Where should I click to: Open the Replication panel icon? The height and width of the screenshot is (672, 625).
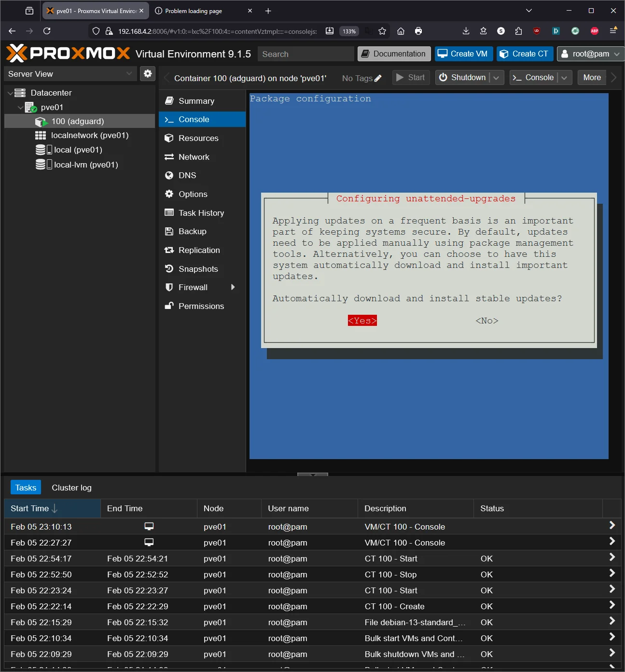pyautogui.click(x=169, y=250)
